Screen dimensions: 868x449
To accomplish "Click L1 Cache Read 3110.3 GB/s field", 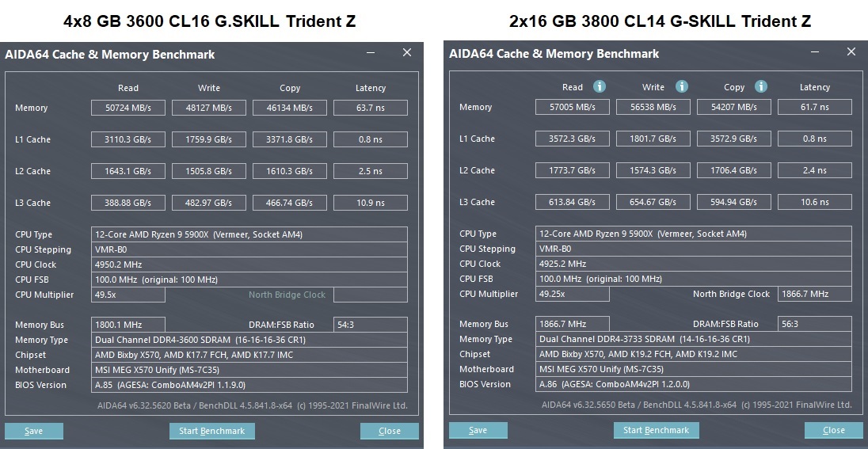I will pos(128,139).
